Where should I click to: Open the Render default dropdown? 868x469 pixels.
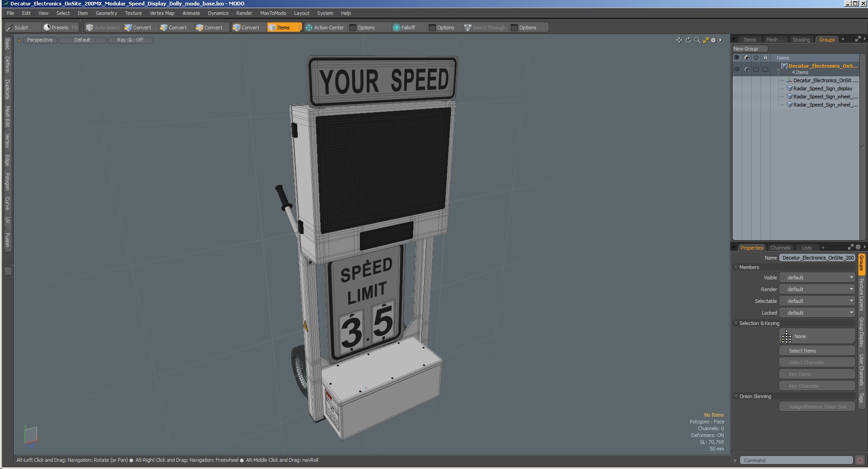click(x=820, y=289)
